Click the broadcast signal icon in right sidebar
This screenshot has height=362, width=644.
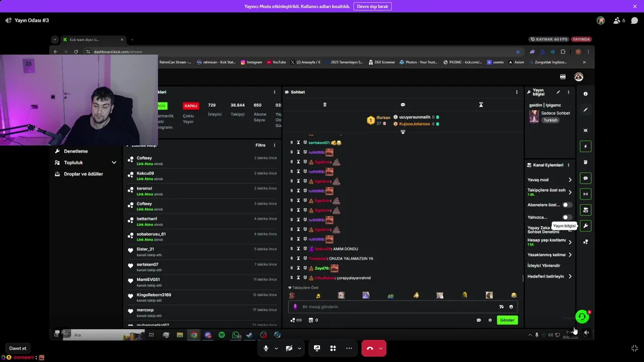click(x=585, y=194)
